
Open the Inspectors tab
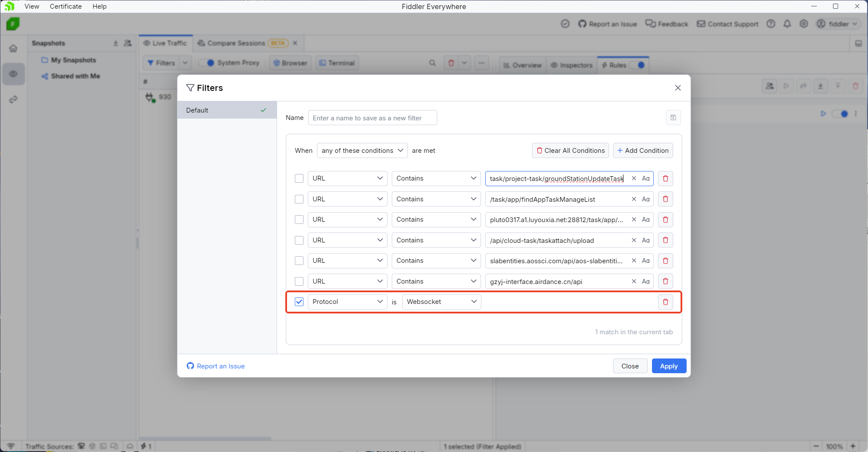571,65
